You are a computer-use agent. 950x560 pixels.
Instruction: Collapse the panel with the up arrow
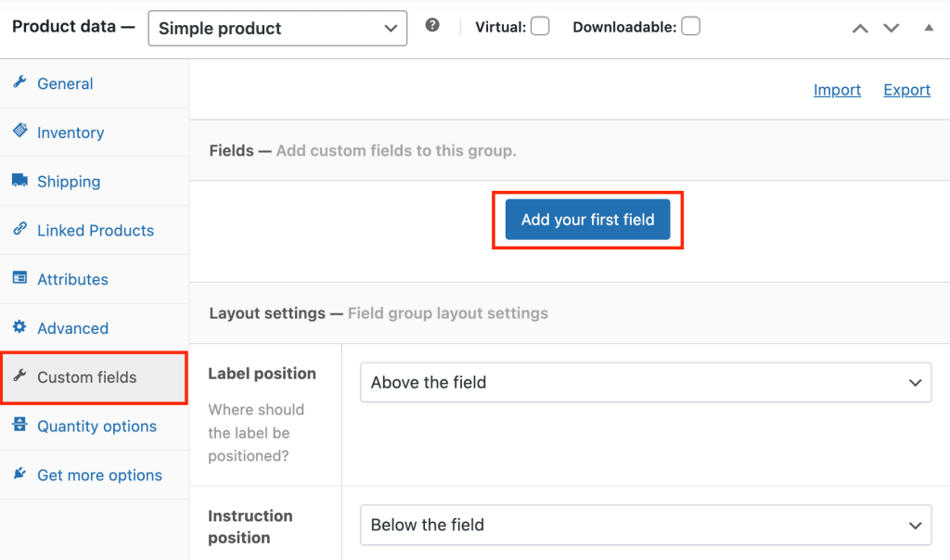[929, 29]
